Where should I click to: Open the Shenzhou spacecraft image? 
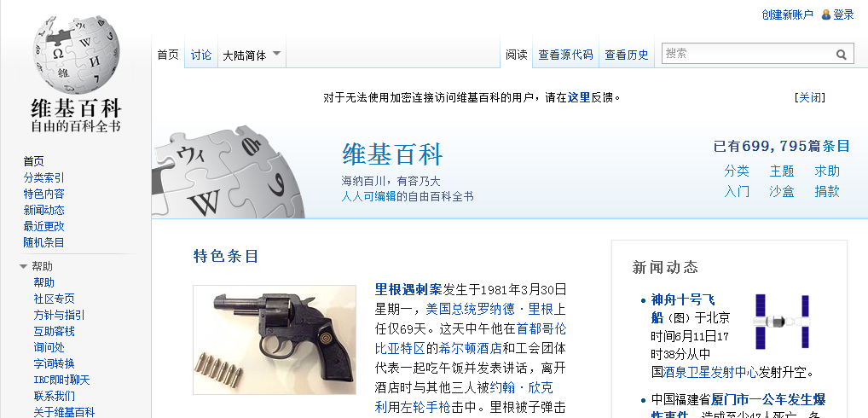coord(782,321)
